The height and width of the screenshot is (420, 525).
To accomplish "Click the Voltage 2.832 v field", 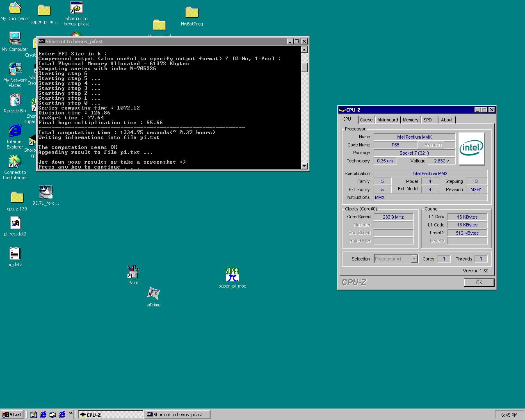I will (441, 161).
